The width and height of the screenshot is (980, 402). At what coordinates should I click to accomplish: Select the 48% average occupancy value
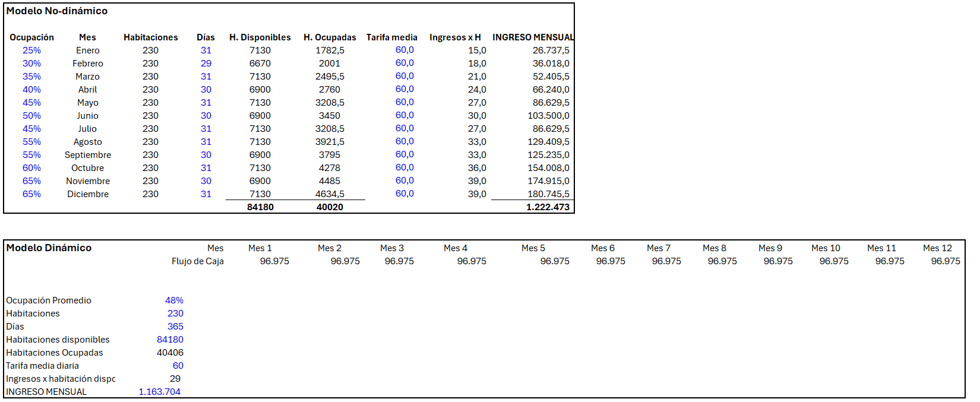point(174,300)
